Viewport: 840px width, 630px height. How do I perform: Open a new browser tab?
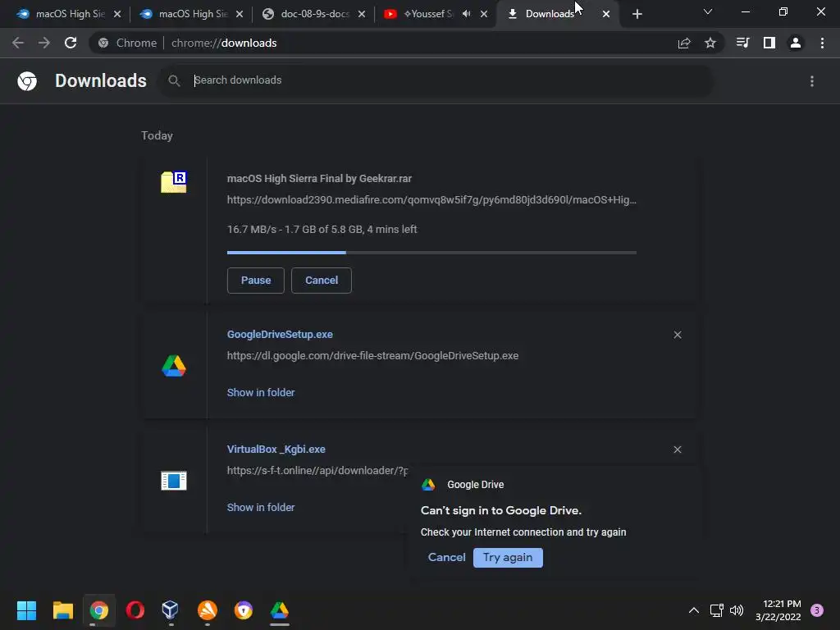click(x=637, y=15)
